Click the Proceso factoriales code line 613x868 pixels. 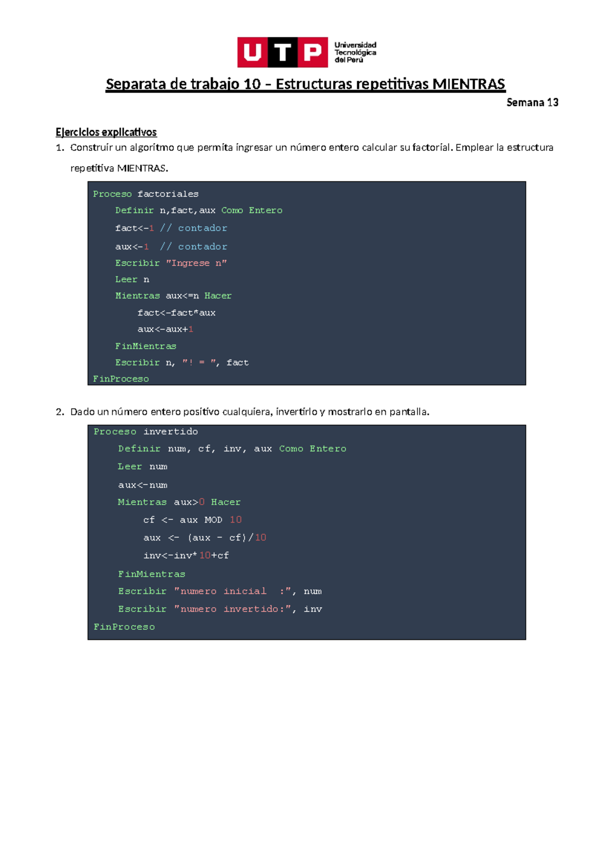point(146,194)
